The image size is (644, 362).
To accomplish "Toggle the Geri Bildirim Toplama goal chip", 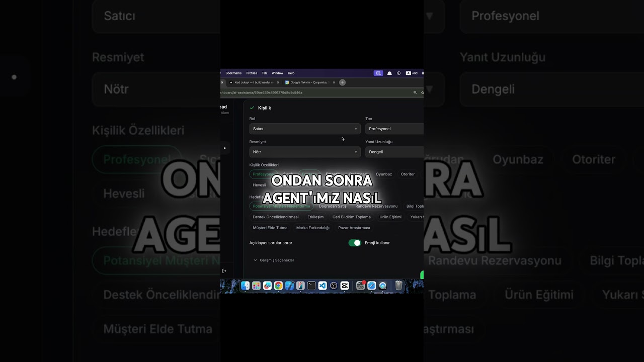I will pos(352,217).
